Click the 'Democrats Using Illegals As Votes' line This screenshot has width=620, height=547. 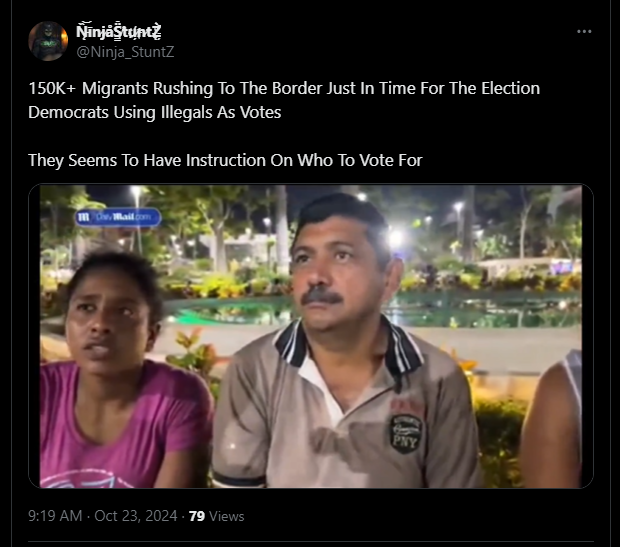pyautogui.click(x=155, y=112)
